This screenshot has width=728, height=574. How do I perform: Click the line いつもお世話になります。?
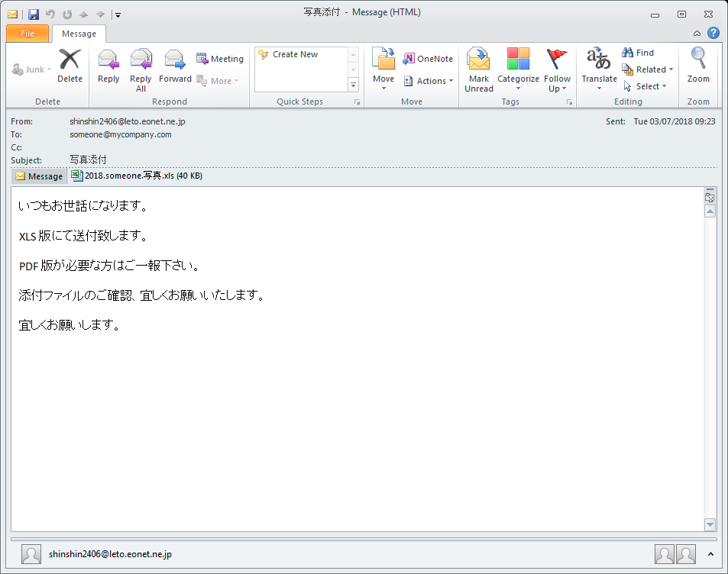coord(83,205)
